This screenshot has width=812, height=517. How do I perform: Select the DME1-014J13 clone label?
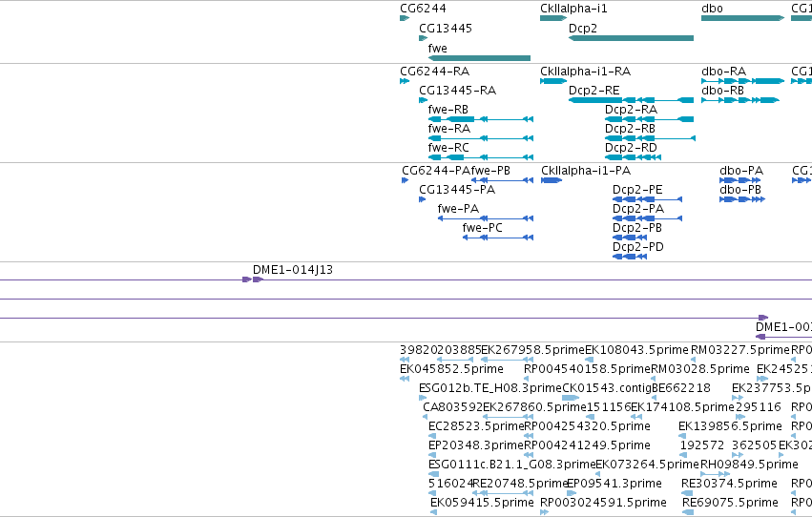pyautogui.click(x=293, y=270)
